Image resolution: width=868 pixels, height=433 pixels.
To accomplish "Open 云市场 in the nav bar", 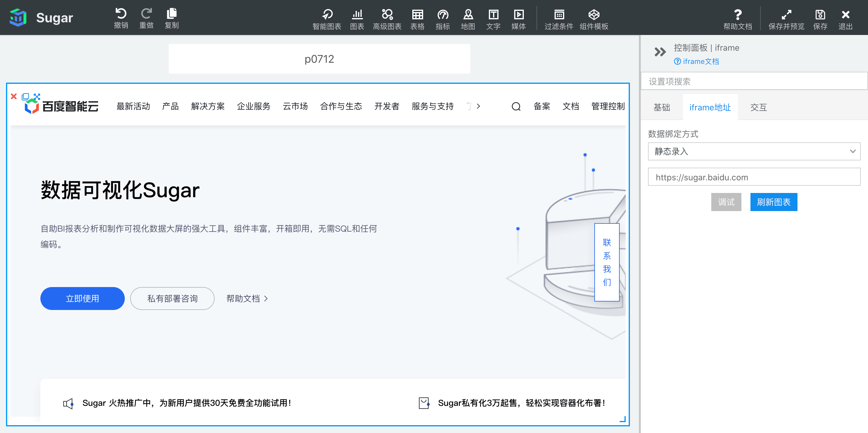I will point(295,106).
